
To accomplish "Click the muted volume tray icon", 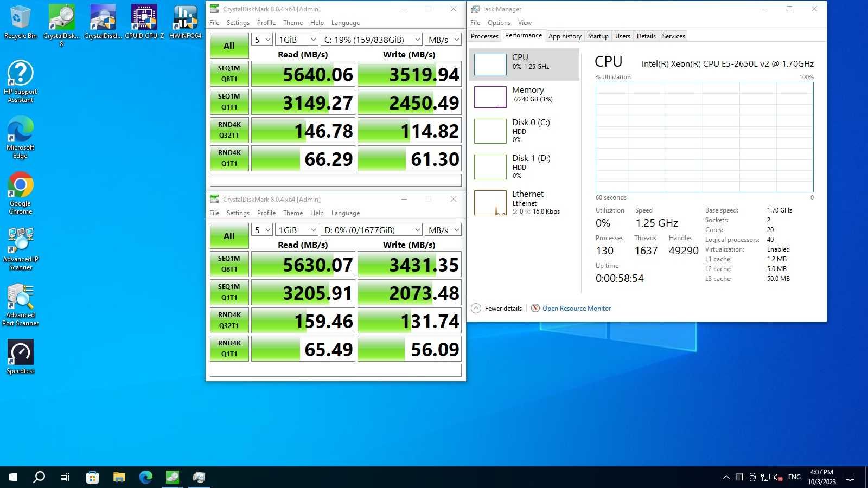I will (x=778, y=477).
